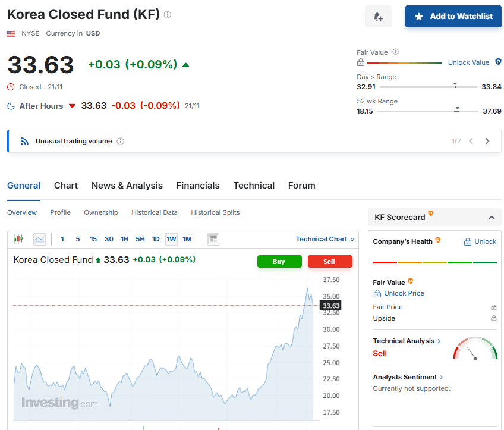The width and height of the screenshot is (504, 430).
Task: Open the Forum tab
Action: coord(301,186)
